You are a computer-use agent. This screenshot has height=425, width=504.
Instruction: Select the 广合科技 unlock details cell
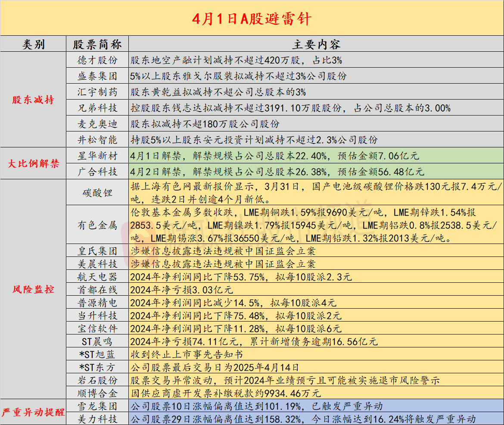click(x=316, y=172)
